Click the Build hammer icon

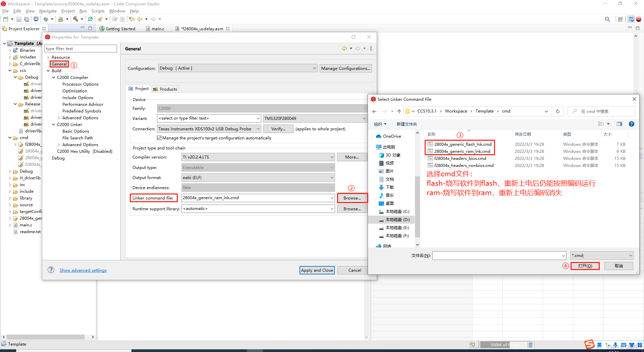point(75,19)
